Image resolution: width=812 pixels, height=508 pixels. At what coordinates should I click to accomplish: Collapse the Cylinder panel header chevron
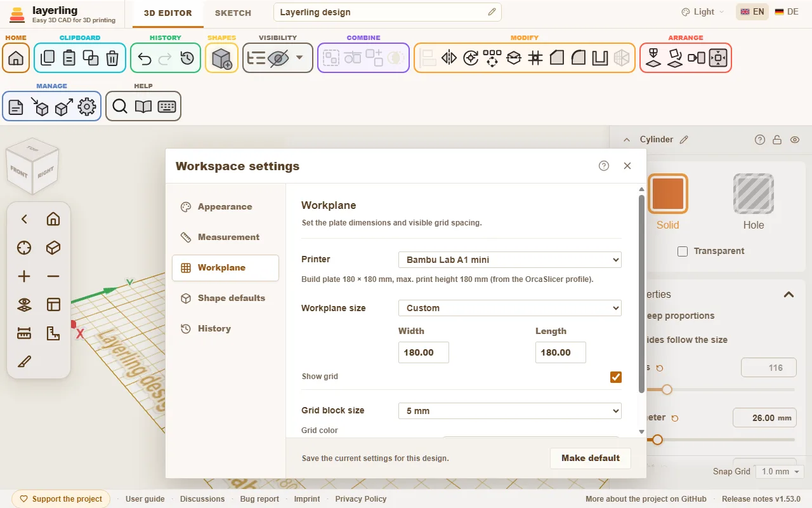(627, 140)
